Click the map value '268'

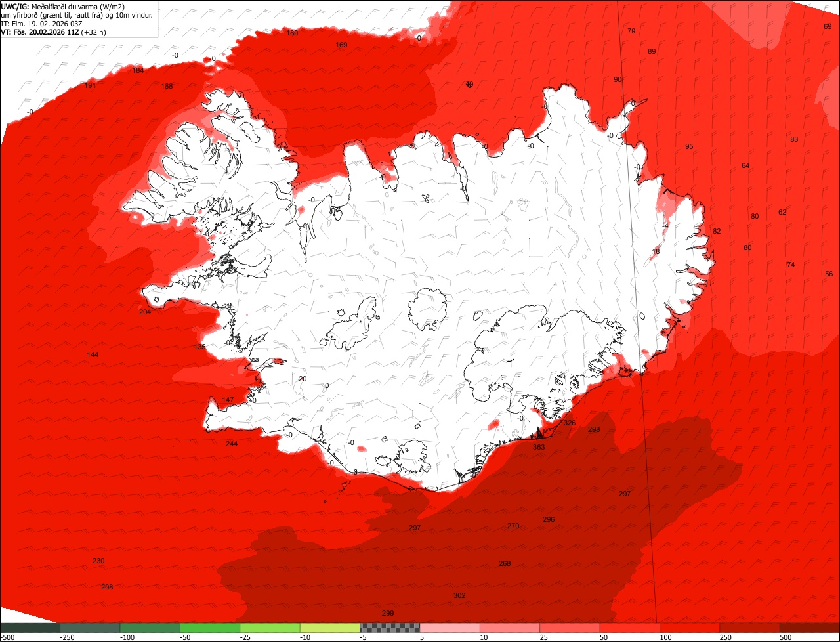[x=505, y=563]
